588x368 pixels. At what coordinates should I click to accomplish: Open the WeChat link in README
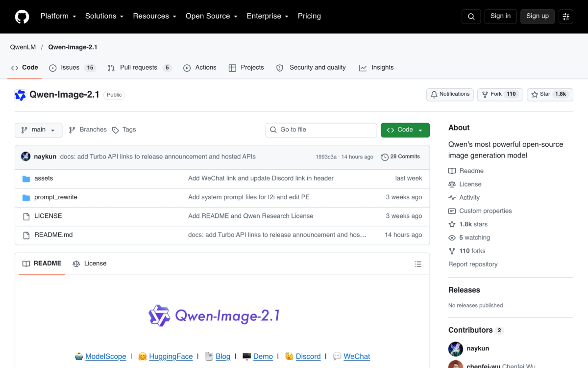357,356
